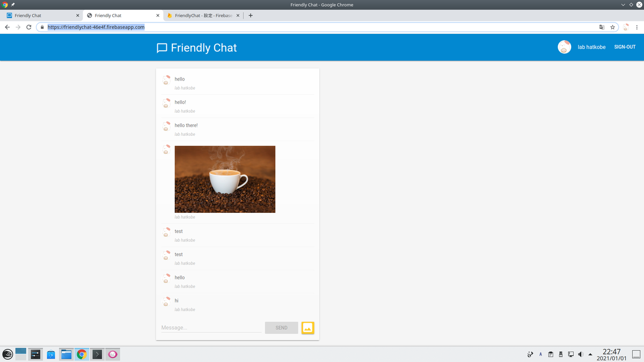
Task: Select the active Friendly Chat globe tab
Action: tap(123, 16)
